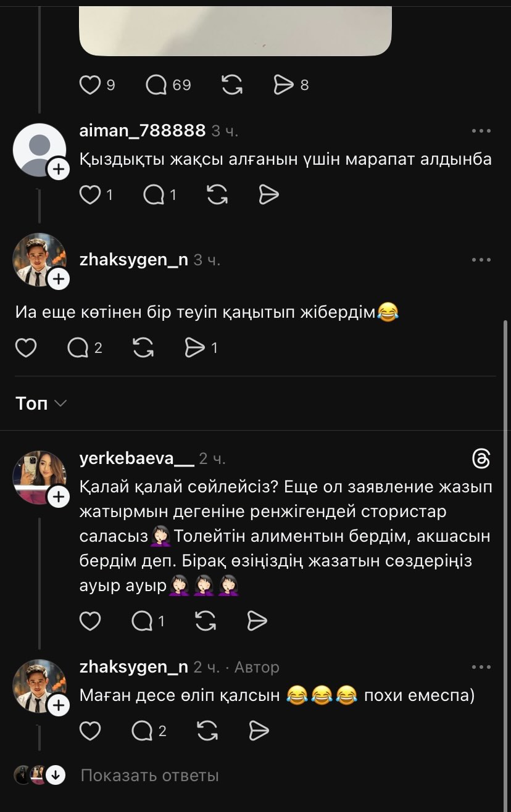The image size is (511, 812).
Task: Expand hidden replies with Показать ответы
Action: (149, 776)
